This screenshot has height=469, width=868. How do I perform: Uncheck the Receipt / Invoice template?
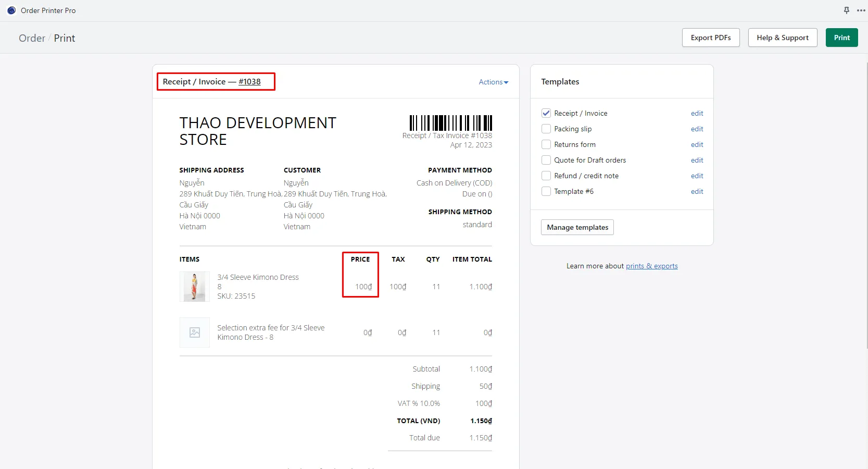point(546,113)
